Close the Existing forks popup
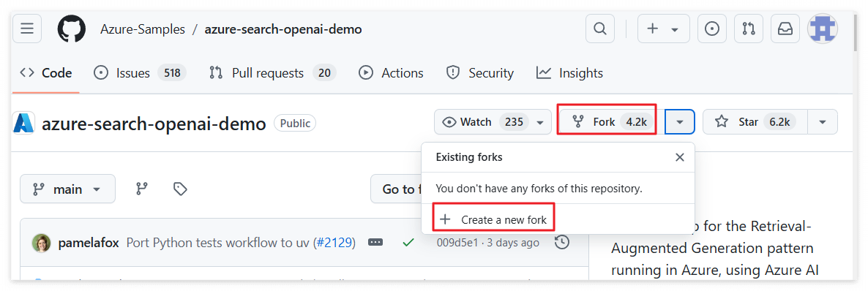The image size is (868, 291). click(680, 157)
